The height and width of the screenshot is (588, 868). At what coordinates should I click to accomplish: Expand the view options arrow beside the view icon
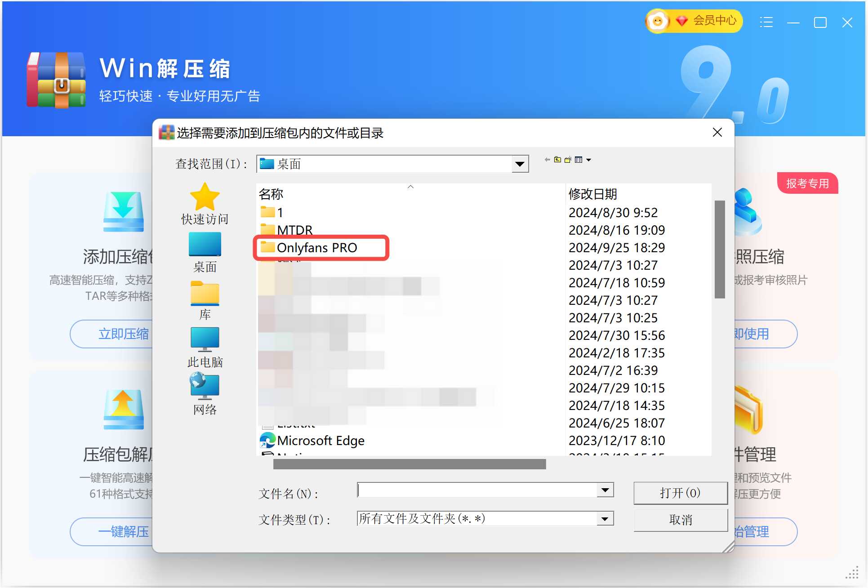coord(588,160)
